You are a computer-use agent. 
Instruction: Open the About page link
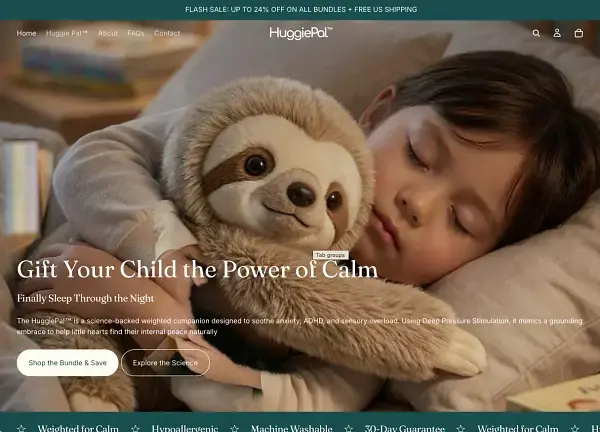(108, 33)
